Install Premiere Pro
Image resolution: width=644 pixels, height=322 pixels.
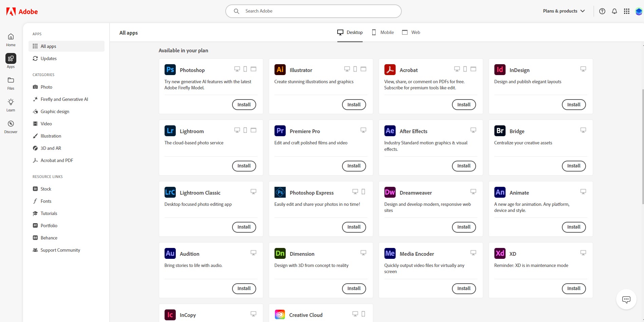point(354,166)
